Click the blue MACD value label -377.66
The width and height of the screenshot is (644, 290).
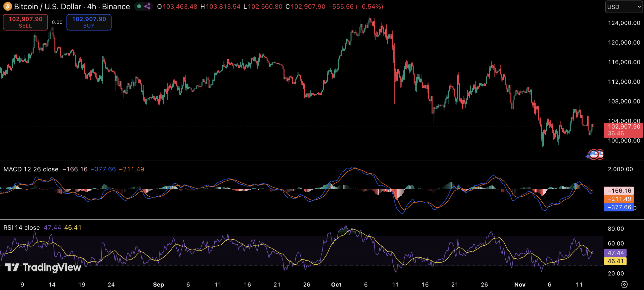[x=619, y=207]
